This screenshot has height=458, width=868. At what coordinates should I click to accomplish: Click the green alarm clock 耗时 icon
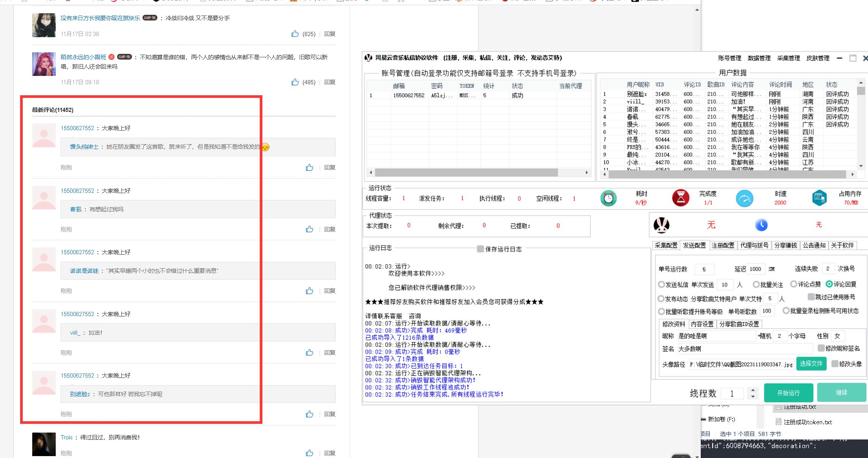(x=608, y=198)
